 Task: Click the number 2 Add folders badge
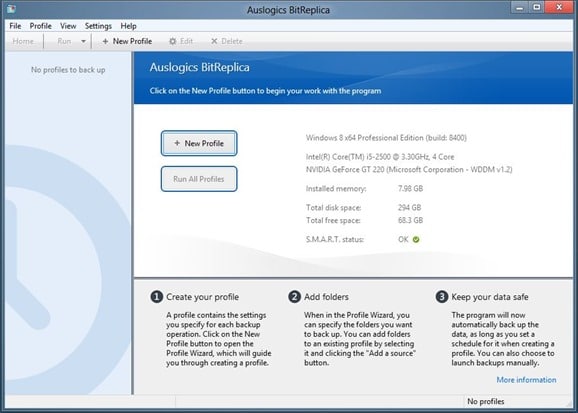294,297
